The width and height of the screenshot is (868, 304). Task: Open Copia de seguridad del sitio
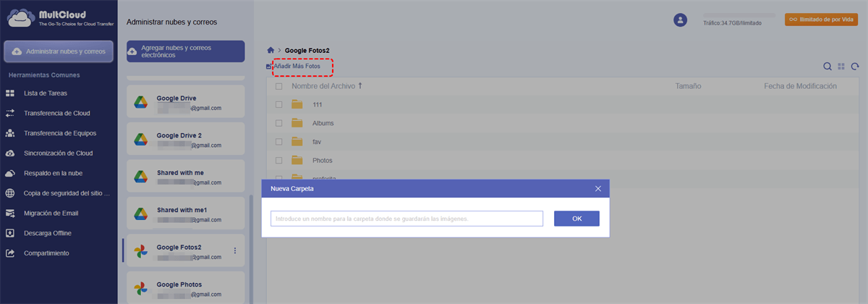click(x=67, y=193)
